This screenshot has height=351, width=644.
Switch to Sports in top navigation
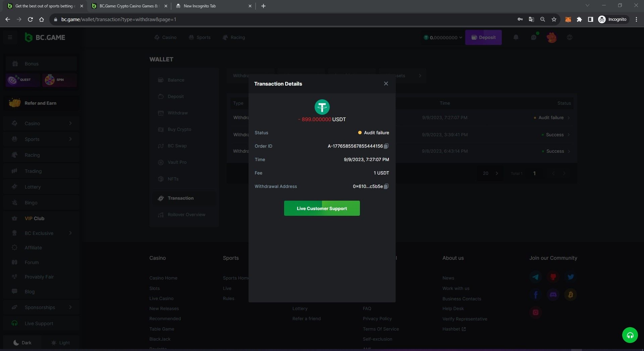(200, 37)
